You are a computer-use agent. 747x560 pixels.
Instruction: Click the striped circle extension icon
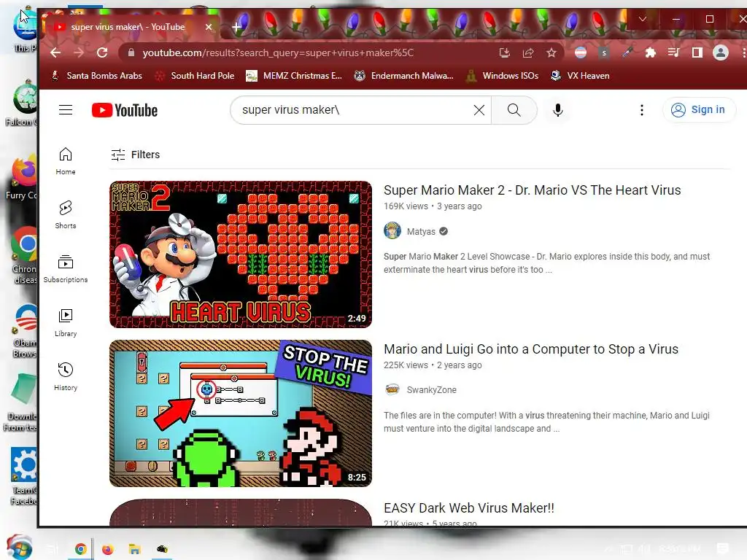580,52
